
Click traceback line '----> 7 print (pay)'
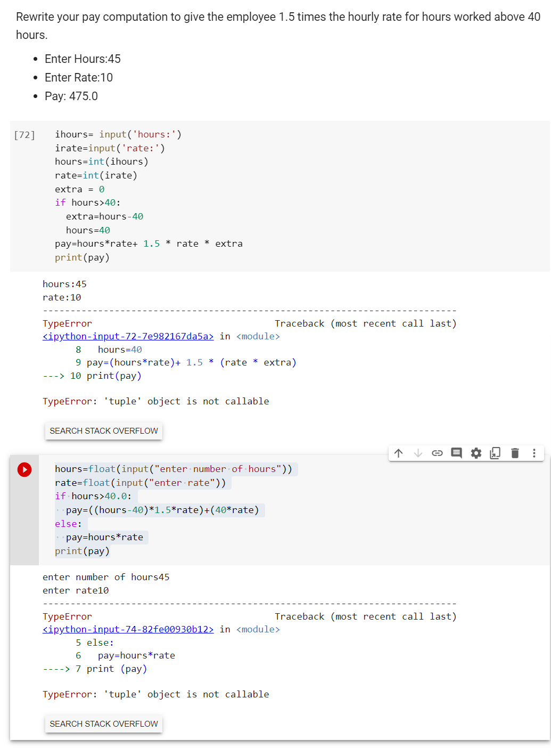click(x=95, y=669)
